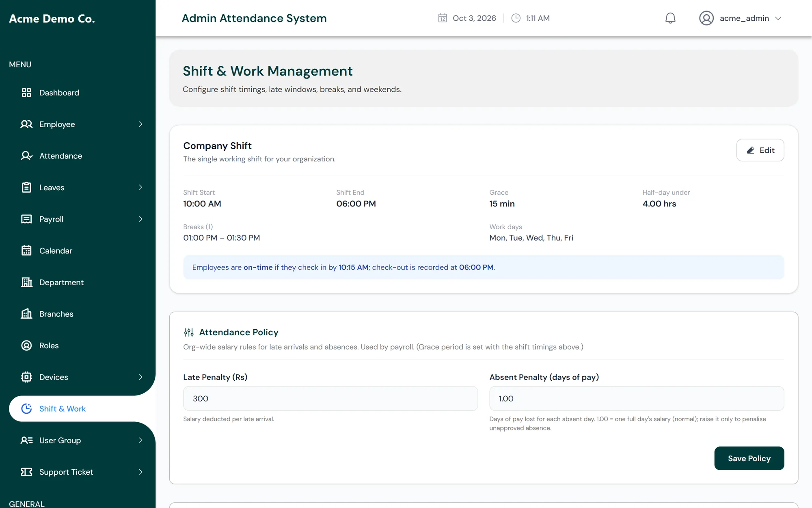Click the Work days list Mon, Tue, Wed, Thu, Fri
812x508 pixels.
[531, 238]
